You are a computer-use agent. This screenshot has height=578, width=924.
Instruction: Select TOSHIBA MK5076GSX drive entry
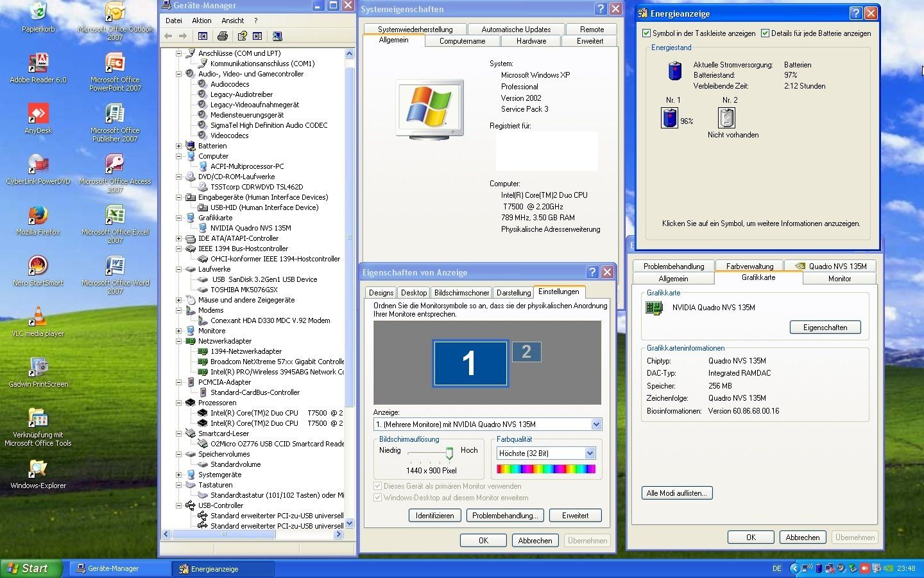click(x=244, y=290)
